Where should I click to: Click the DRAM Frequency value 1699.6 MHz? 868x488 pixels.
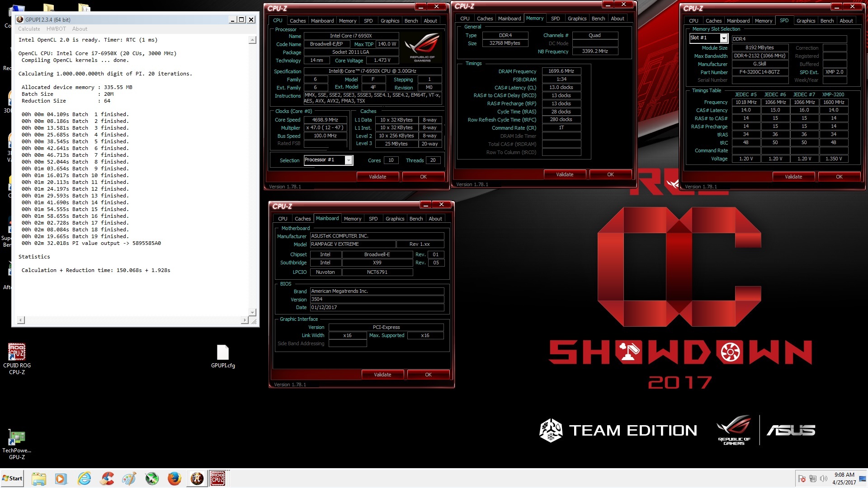click(x=561, y=71)
